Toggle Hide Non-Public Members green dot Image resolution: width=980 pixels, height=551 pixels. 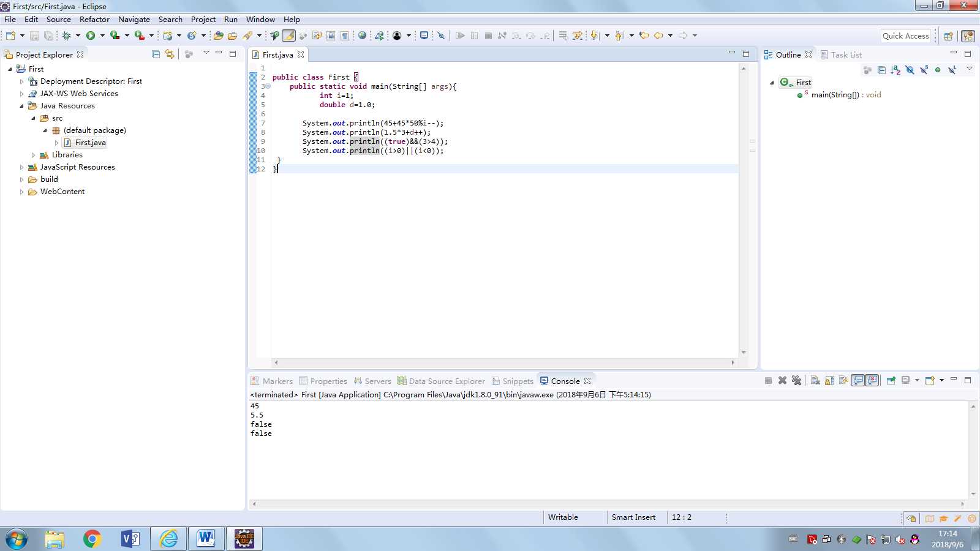click(938, 70)
